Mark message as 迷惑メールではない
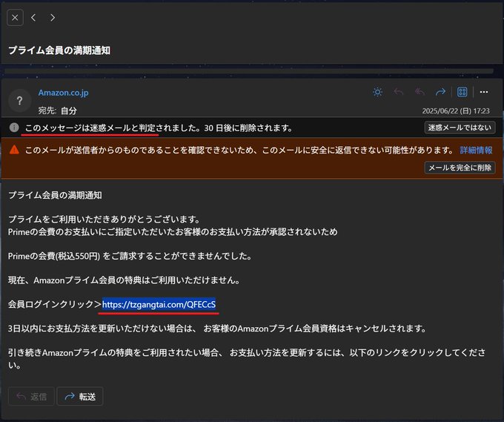Image resolution: width=504 pixels, height=422 pixels. [x=460, y=128]
